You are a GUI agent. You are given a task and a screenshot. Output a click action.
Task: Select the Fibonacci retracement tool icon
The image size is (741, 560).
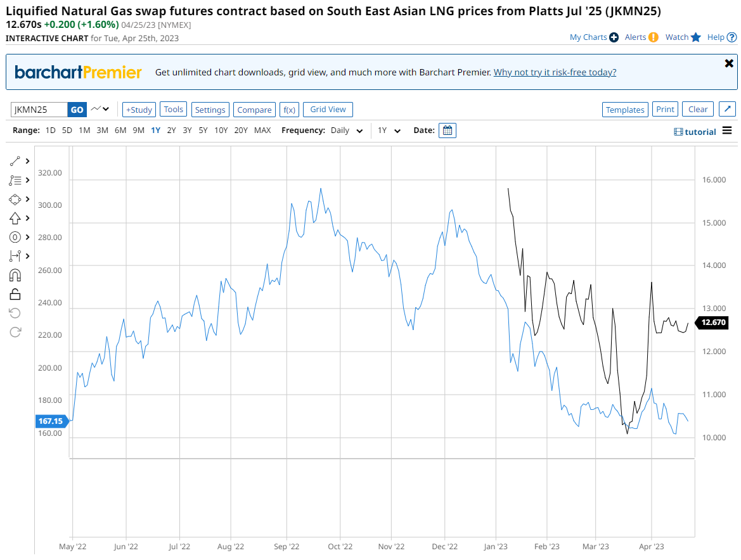click(x=15, y=180)
